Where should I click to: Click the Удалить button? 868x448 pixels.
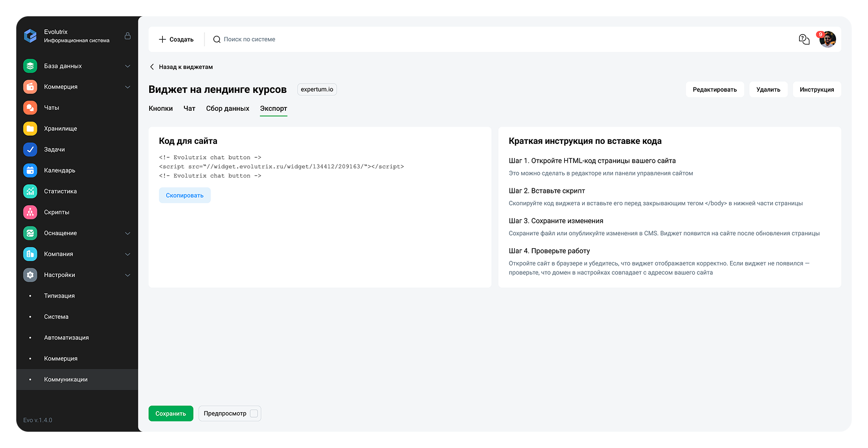[x=768, y=90]
